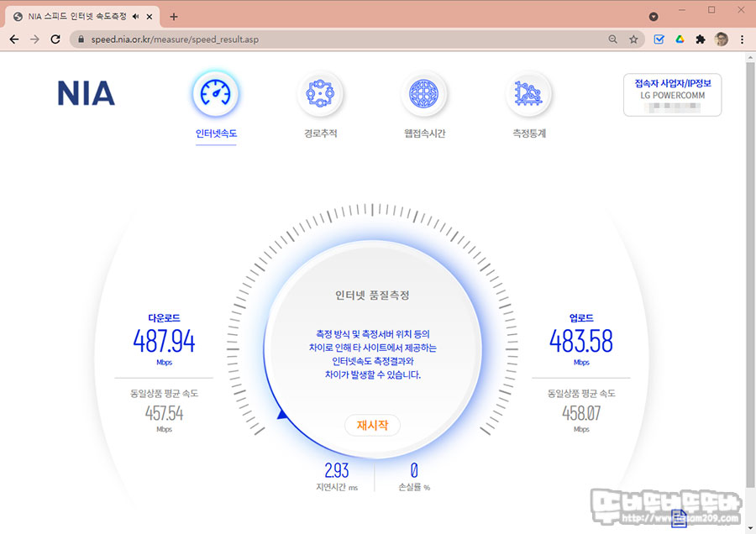Image resolution: width=756 pixels, height=534 pixels.
Task: Switch to the 인터넷속도 tab label
Action: [216, 133]
